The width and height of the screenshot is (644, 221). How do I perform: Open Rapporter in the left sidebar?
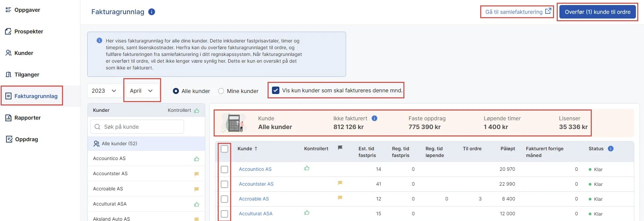(x=27, y=118)
